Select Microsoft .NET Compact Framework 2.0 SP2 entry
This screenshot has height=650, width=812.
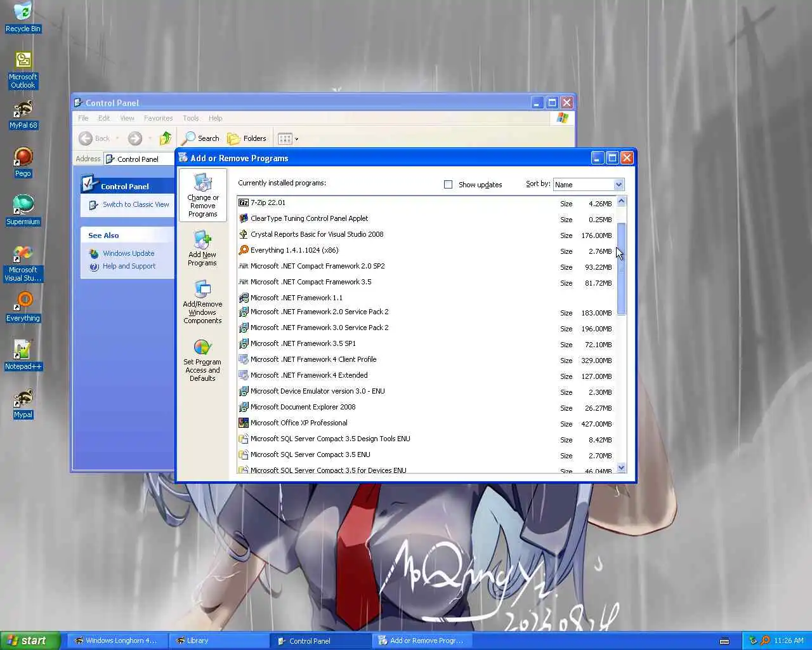click(426, 266)
